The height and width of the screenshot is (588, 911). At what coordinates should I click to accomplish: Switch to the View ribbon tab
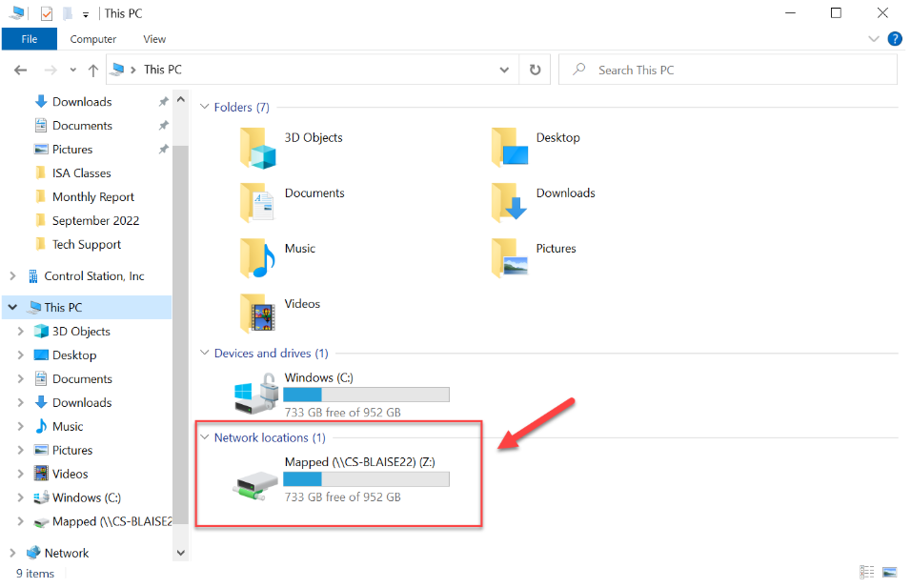pyautogui.click(x=154, y=39)
